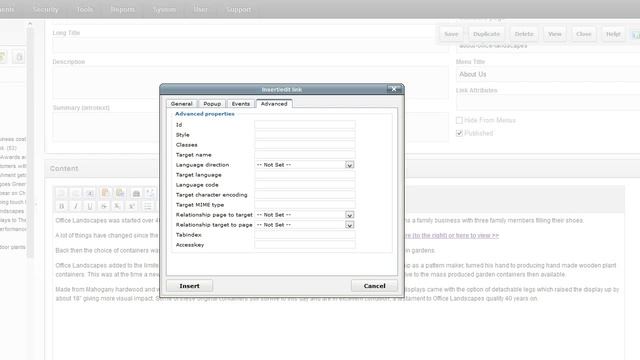Click the Delete button
The height and width of the screenshot is (360, 640).
coord(524,34)
